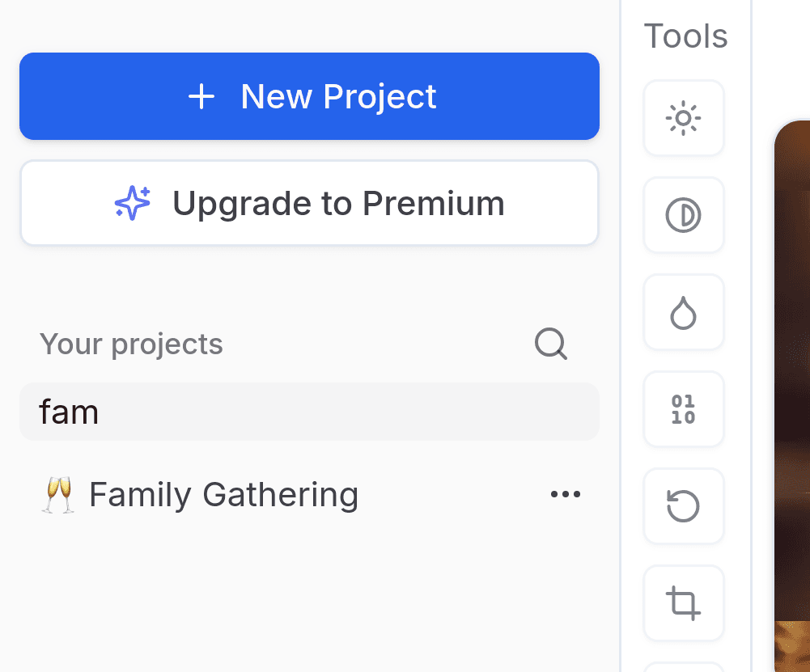810x672 pixels.
Task: Choose the droplet blur tool
Action: [684, 312]
